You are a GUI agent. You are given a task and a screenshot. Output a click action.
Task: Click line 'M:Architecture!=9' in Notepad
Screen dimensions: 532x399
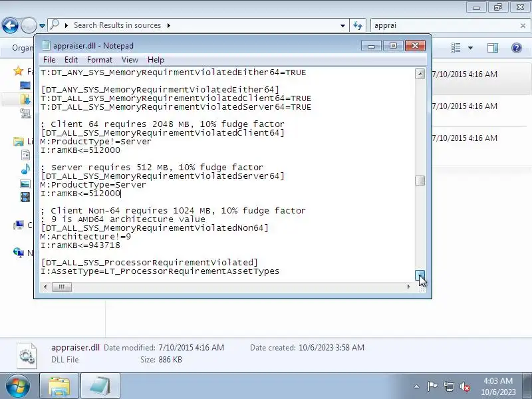click(86, 237)
